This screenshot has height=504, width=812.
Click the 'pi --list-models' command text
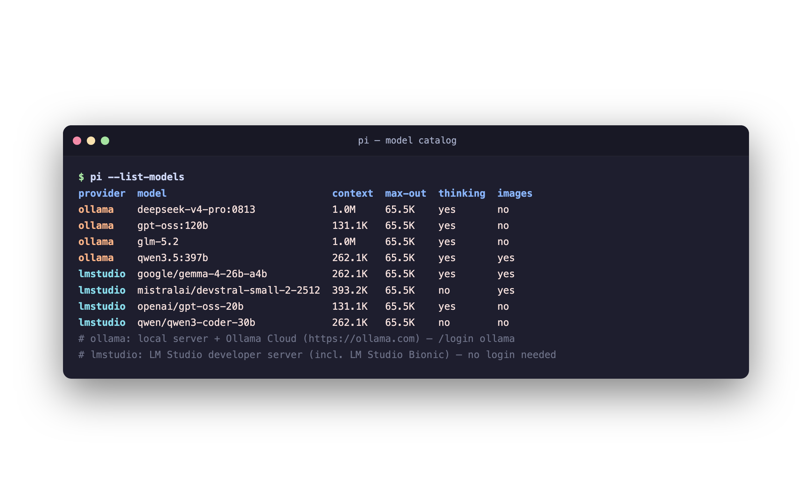(137, 177)
